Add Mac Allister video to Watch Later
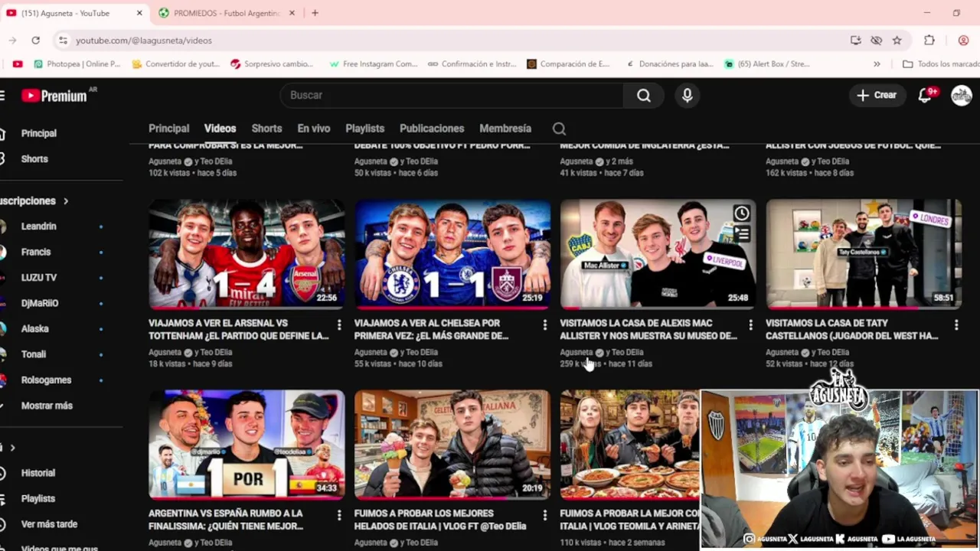The height and width of the screenshot is (551, 980). [741, 214]
